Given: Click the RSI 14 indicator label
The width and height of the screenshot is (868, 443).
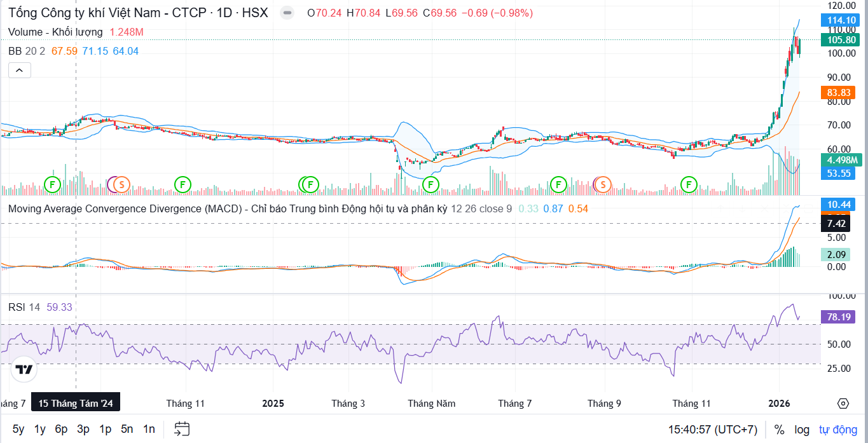Looking at the screenshot, I should click(24, 307).
